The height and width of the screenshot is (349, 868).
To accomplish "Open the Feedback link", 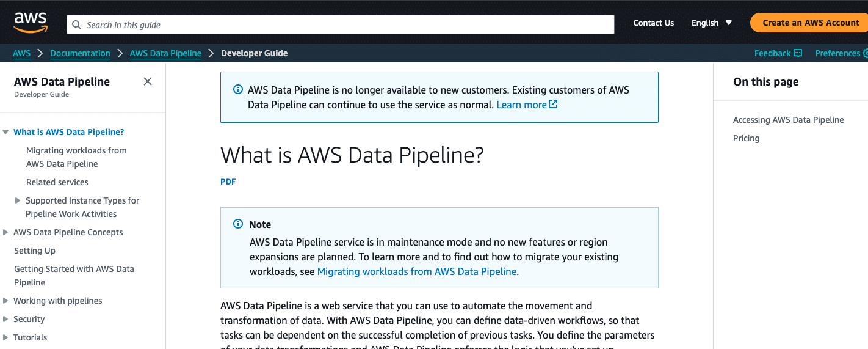I will pyautogui.click(x=772, y=53).
